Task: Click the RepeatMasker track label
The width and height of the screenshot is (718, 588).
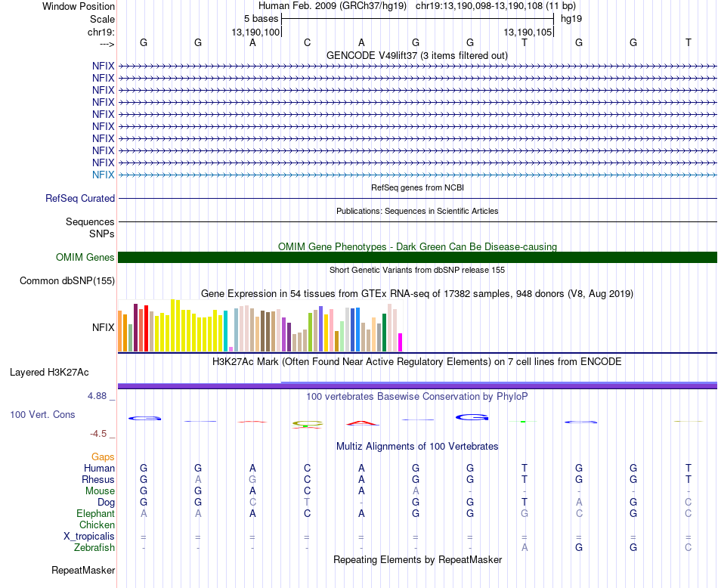Action: (83, 570)
